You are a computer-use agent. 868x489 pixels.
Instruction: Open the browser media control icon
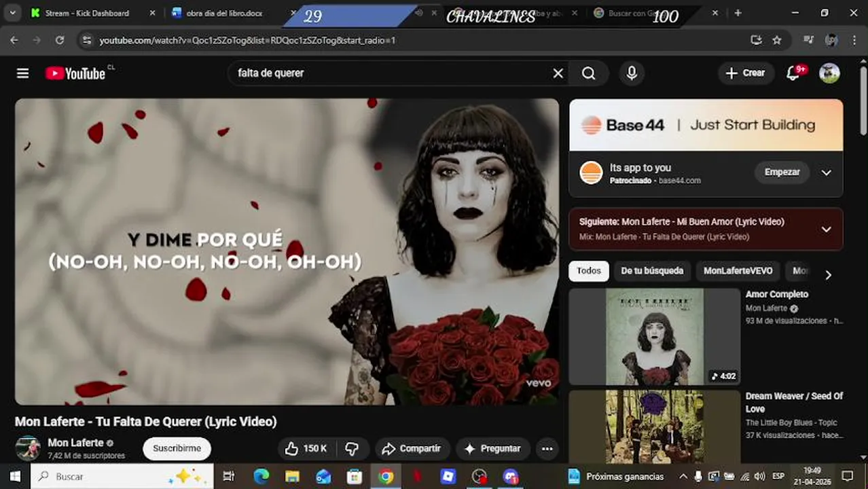coord(808,40)
